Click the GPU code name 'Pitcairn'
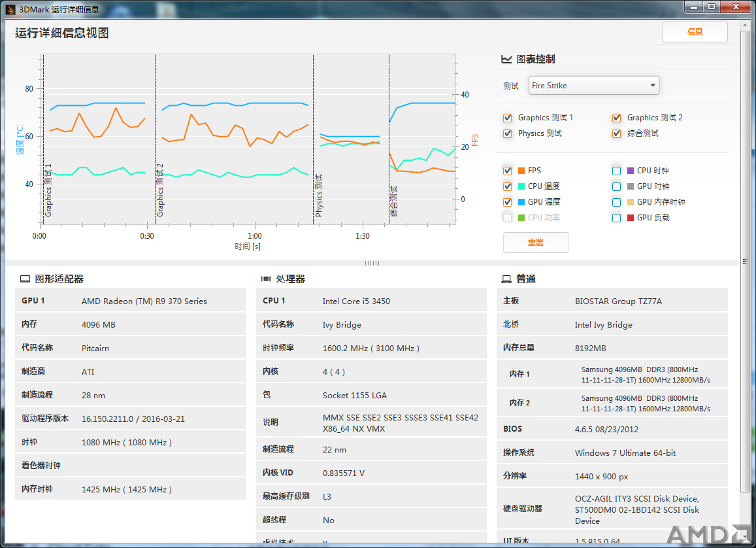Screen dimensions: 756x548 95,349
